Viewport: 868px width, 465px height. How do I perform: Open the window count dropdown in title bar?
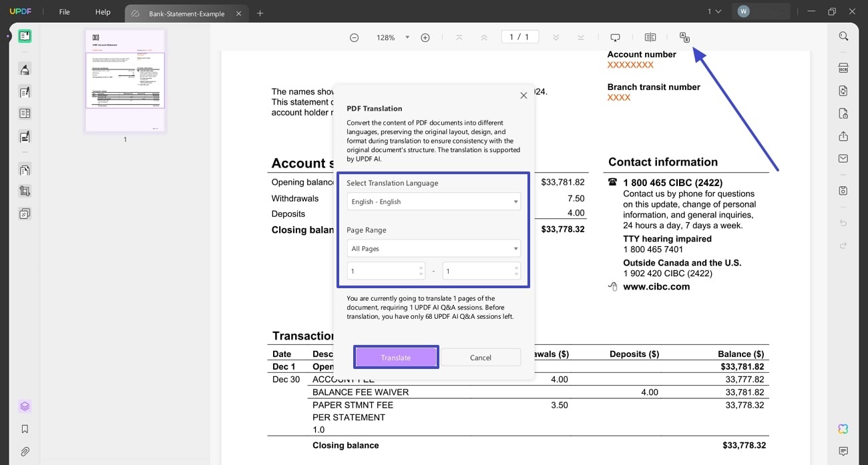[x=714, y=11]
